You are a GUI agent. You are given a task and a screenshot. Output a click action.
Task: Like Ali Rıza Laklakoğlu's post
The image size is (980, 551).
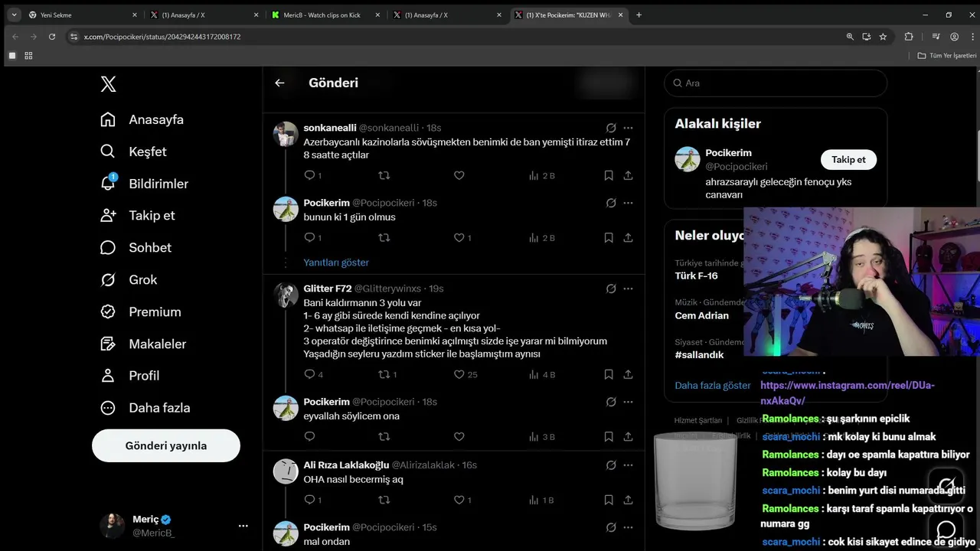click(459, 500)
